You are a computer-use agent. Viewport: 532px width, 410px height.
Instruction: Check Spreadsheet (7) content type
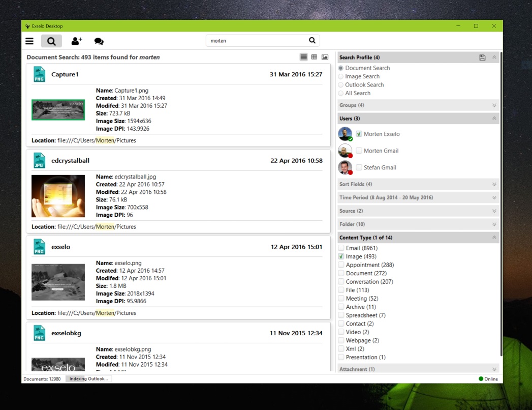coord(341,315)
